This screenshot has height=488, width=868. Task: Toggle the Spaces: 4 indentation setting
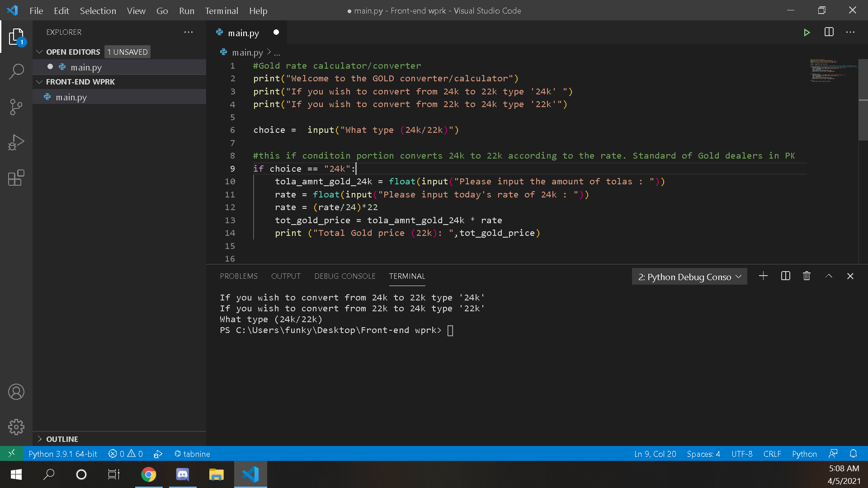click(703, 454)
